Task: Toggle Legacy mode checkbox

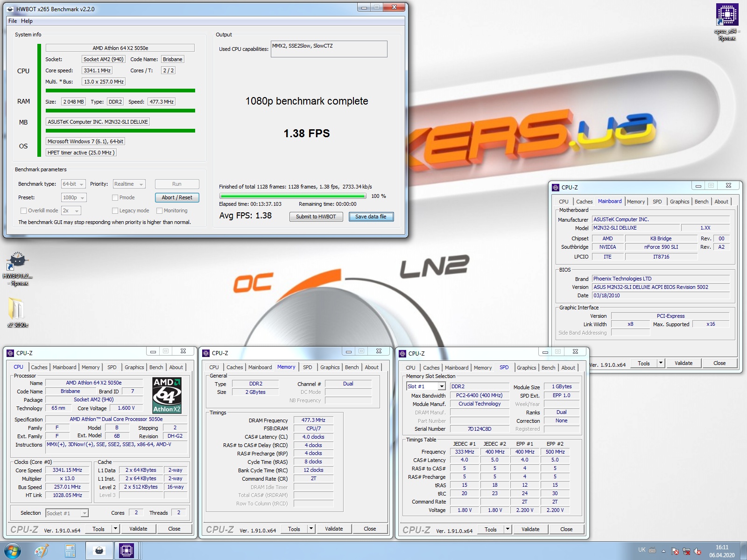Action: [x=115, y=210]
